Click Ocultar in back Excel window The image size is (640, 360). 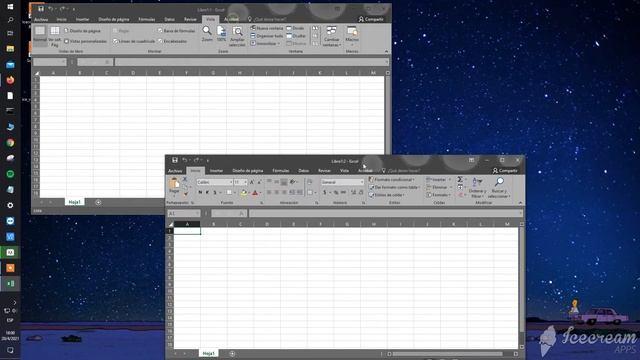[x=296, y=36]
